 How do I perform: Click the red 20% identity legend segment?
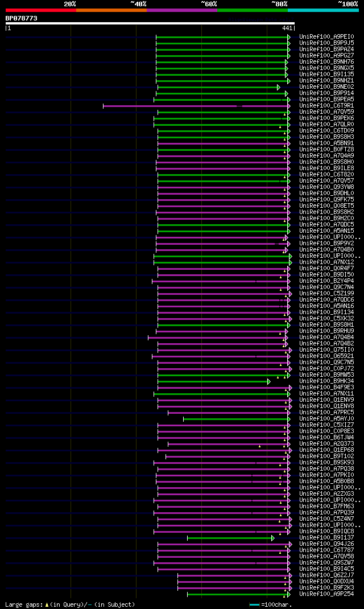[41, 10]
